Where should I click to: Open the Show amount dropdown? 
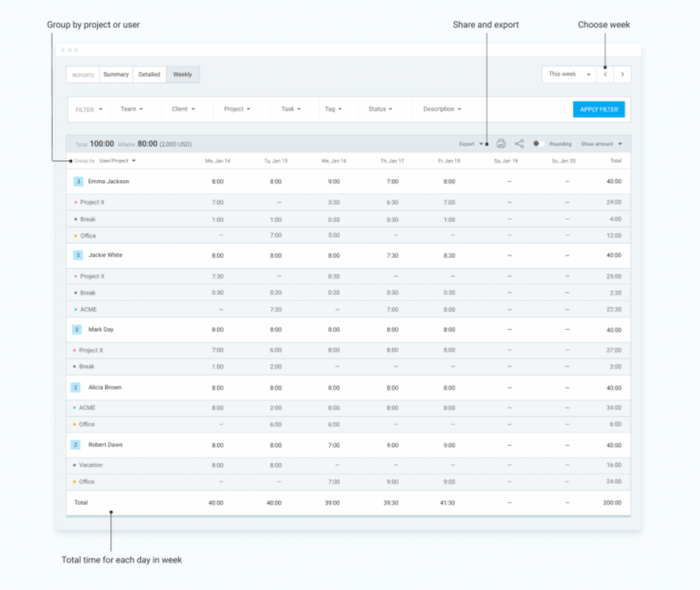pos(601,144)
